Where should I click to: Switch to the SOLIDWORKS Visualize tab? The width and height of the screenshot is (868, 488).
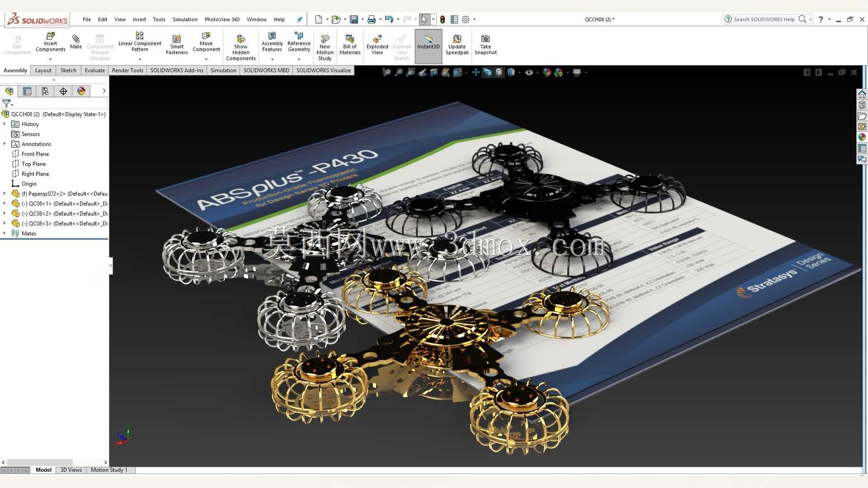(323, 70)
